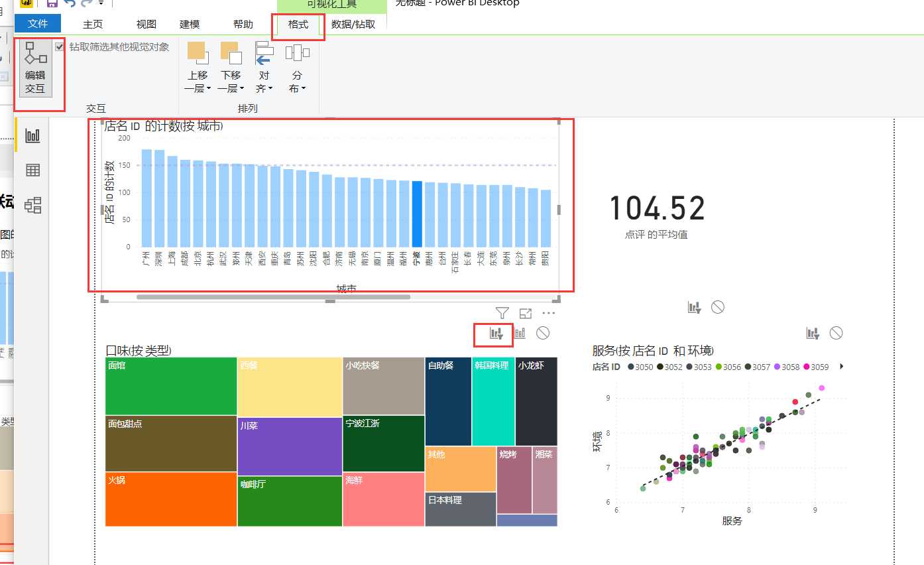Open the 文件 (File) menu
Viewport: 924px width, 565px height.
click(x=38, y=24)
